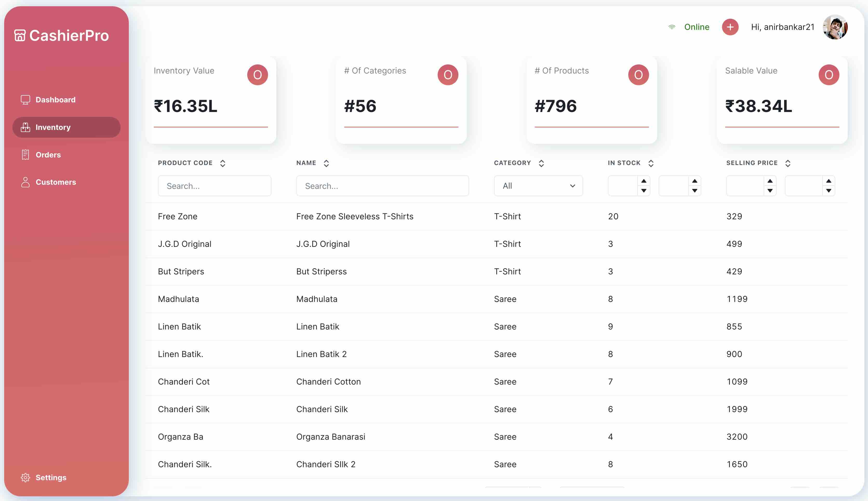Click the Product Code search field
The image size is (868, 501).
tap(214, 186)
